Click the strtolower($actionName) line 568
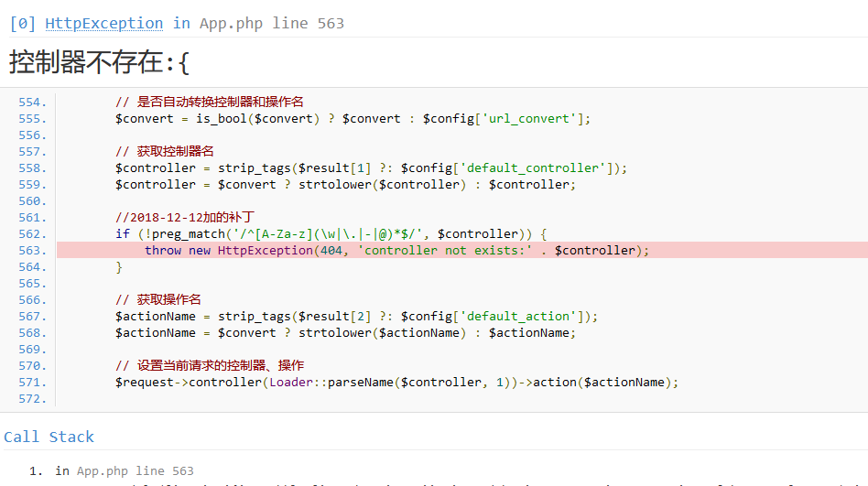Screen dimensions: 868x486 click(345, 333)
